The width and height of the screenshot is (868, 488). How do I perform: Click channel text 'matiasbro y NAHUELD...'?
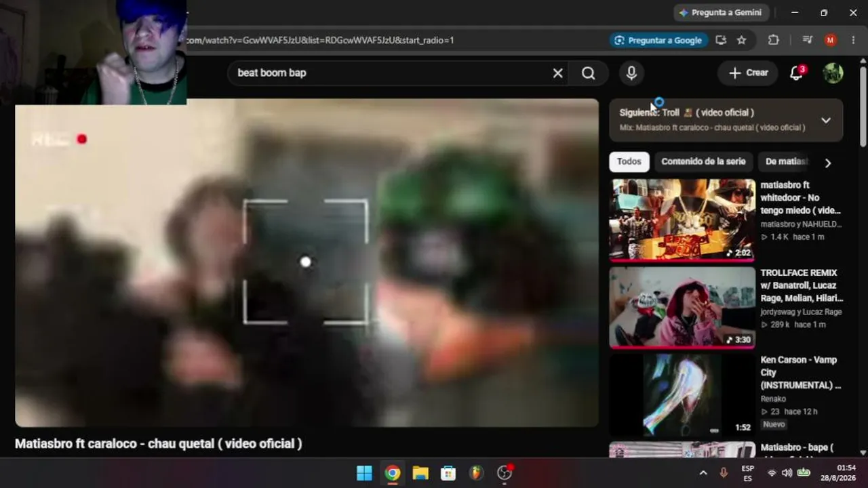[801, 224]
